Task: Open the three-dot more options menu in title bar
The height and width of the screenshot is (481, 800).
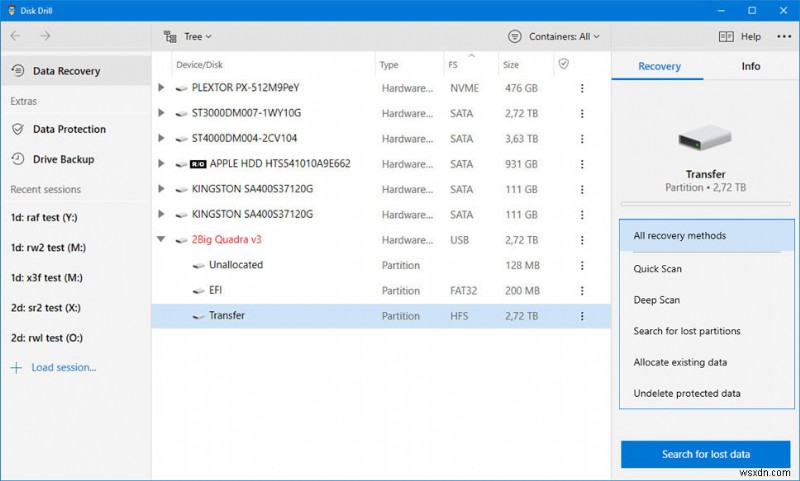Action: [x=783, y=36]
